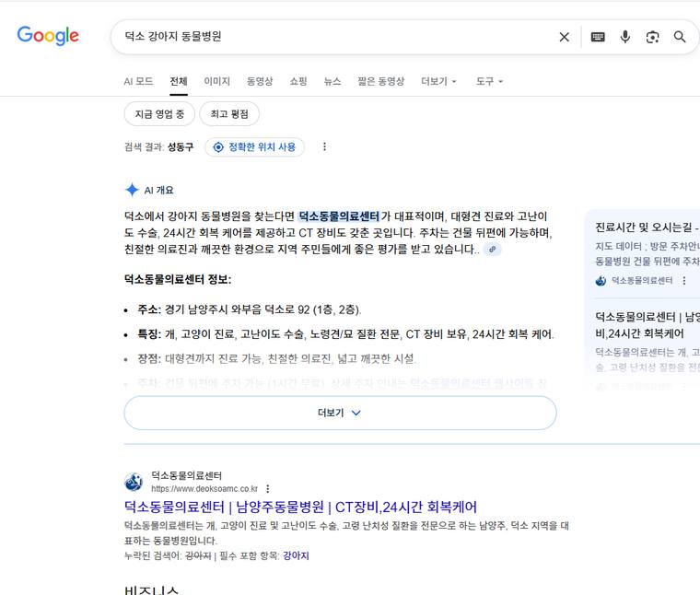Toggle the 최고 평점 filter chip
The width and height of the screenshot is (700, 595).
229,114
